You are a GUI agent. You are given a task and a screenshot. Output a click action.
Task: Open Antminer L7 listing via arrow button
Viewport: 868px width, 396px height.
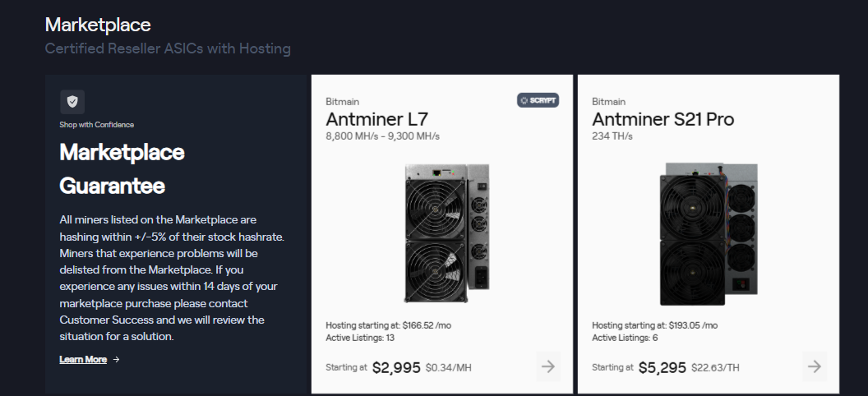point(548,366)
